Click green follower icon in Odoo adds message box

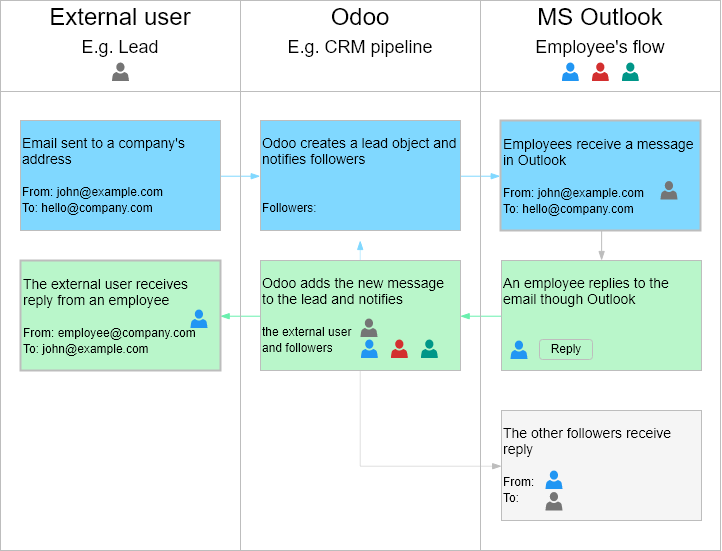coord(429,349)
